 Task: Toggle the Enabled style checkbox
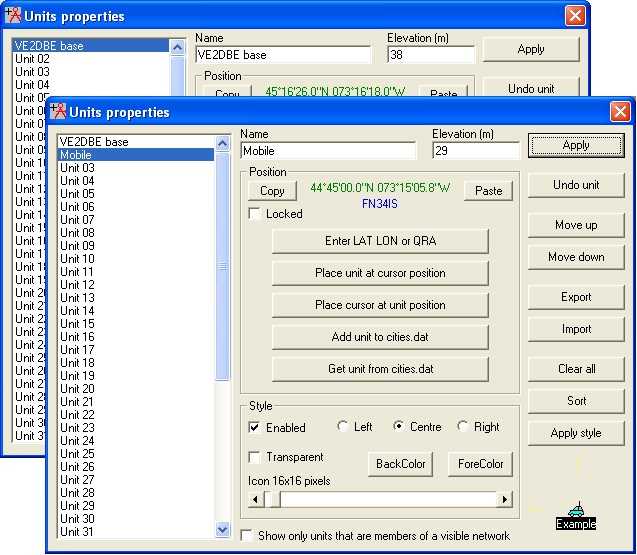tap(255, 428)
